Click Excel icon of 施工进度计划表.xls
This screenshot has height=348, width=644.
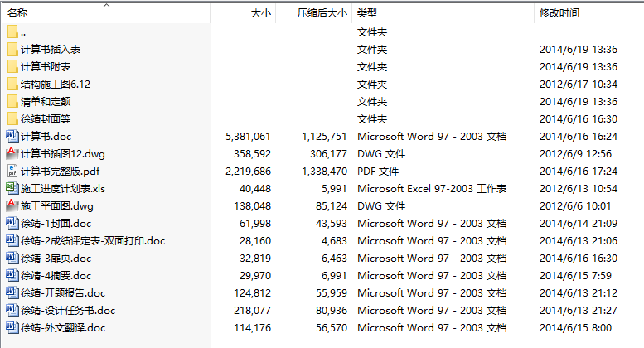click(x=12, y=188)
